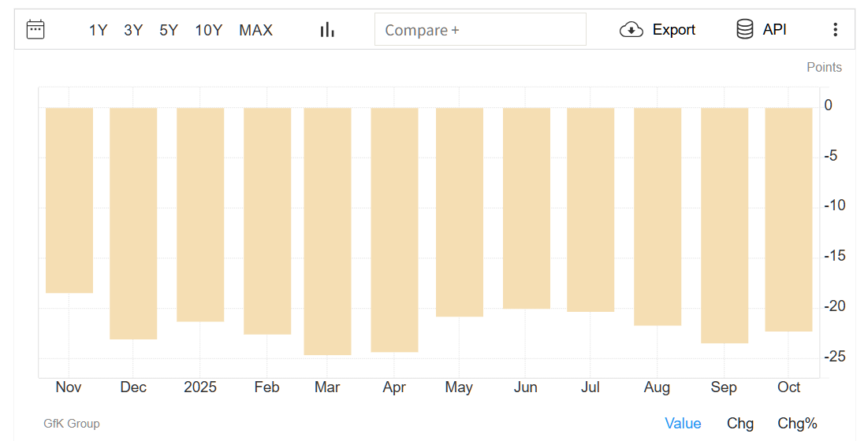Click the cloud download Export icon
868x441 pixels.
pyautogui.click(x=631, y=30)
